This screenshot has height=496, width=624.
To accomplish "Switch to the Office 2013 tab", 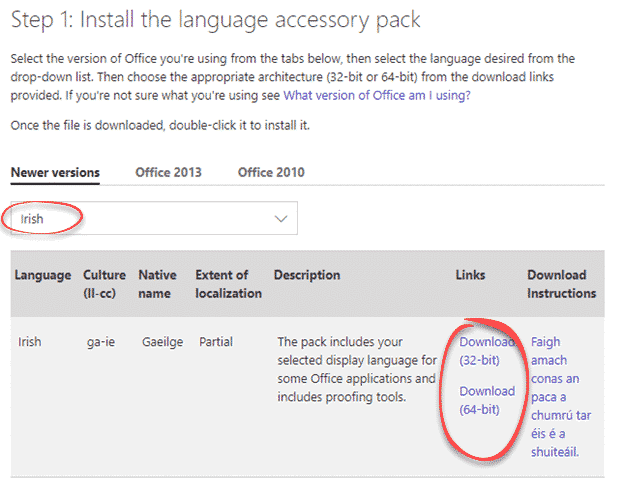I will click(x=168, y=172).
